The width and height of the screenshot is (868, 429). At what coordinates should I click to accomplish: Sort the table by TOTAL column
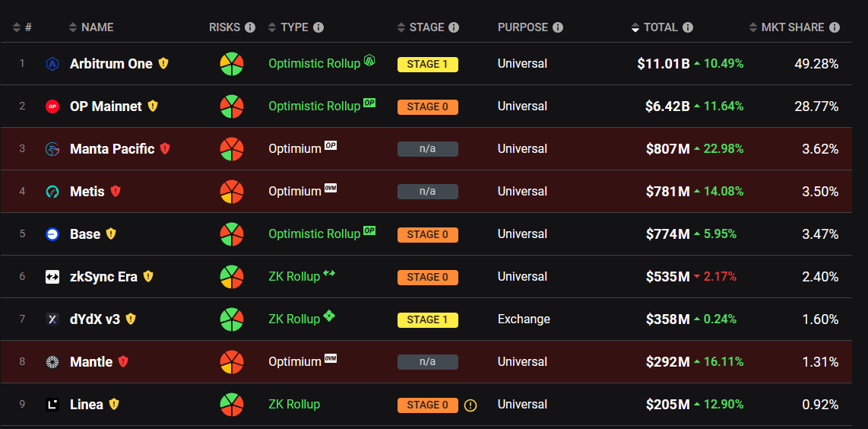click(x=660, y=27)
